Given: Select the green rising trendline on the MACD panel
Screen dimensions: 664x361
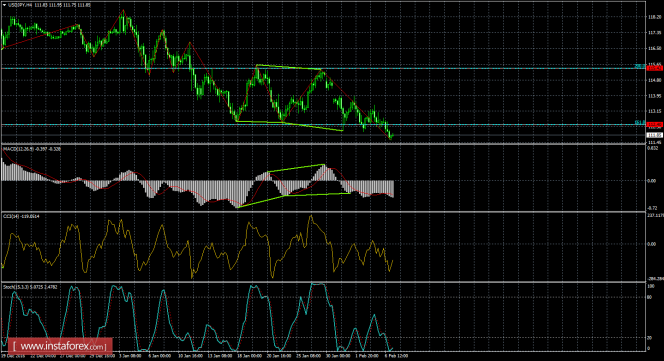Looking at the screenshot, I should (x=281, y=186).
